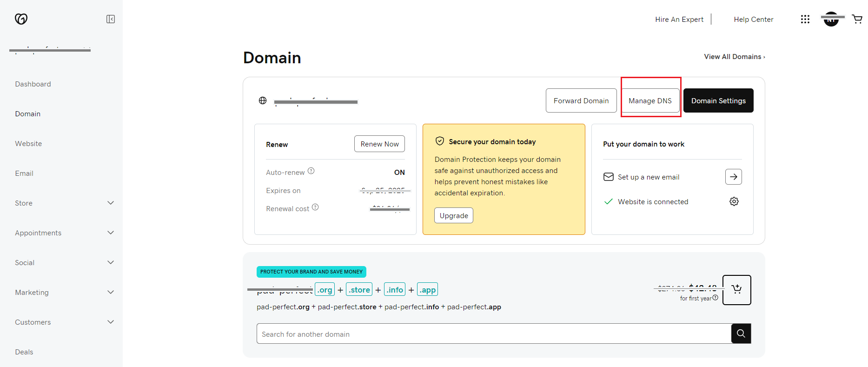Click the search magnifier button

741,334
